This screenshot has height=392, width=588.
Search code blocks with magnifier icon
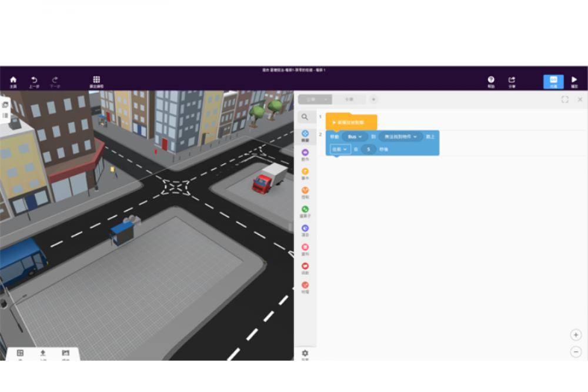[x=305, y=117]
